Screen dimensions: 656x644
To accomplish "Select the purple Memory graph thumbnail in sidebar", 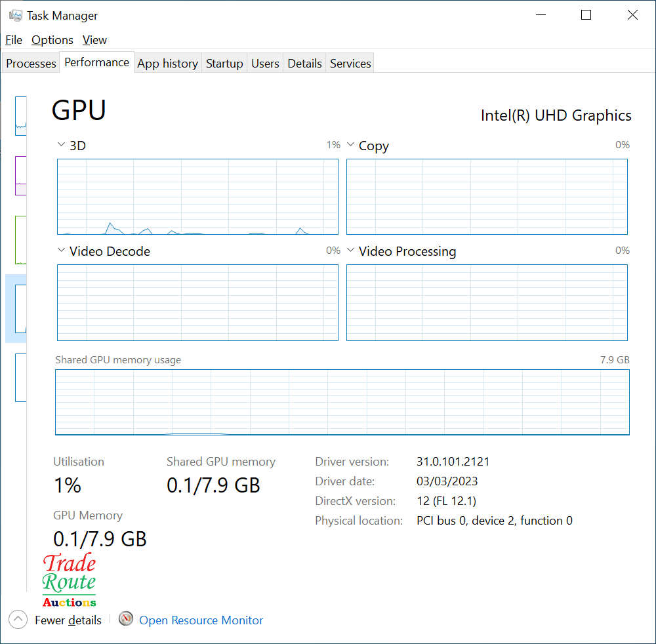I will click(x=21, y=175).
